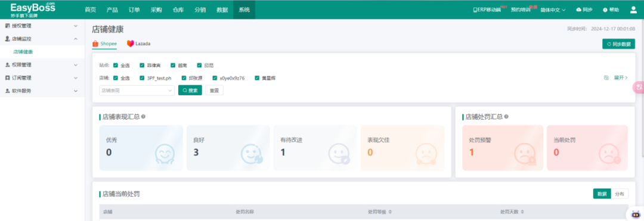Open the 订单 menu
Screen dimensions: 644x221
(x=134, y=10)
